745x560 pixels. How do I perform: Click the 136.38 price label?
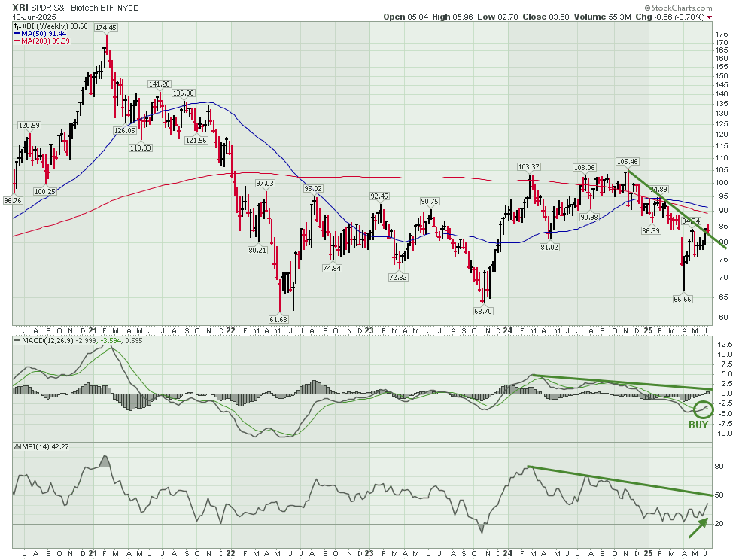pyautogui.click(x=184, y=93)
